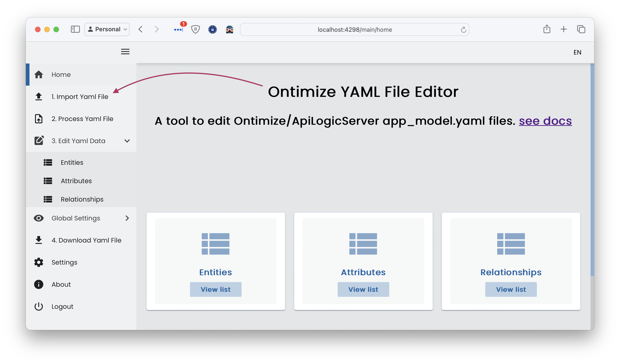The image size is (620, 364).
Task: Click the blue EU stars extension icon
Action: [213, 29]
